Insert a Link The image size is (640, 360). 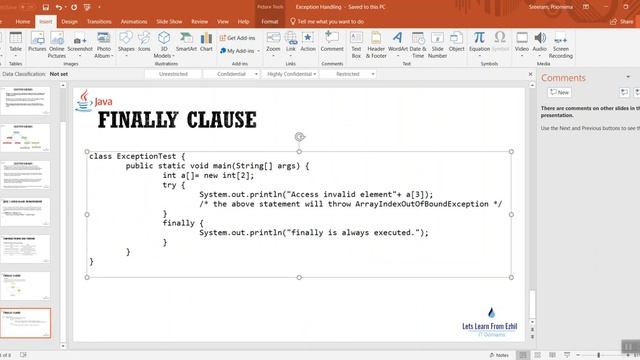point(291,44)
